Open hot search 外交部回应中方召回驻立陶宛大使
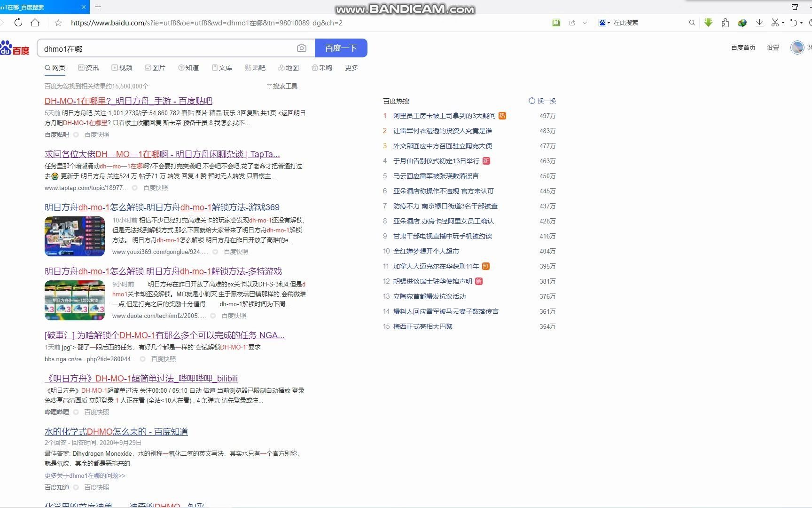Viewport: 812px width, 508px height. (443, 146)
